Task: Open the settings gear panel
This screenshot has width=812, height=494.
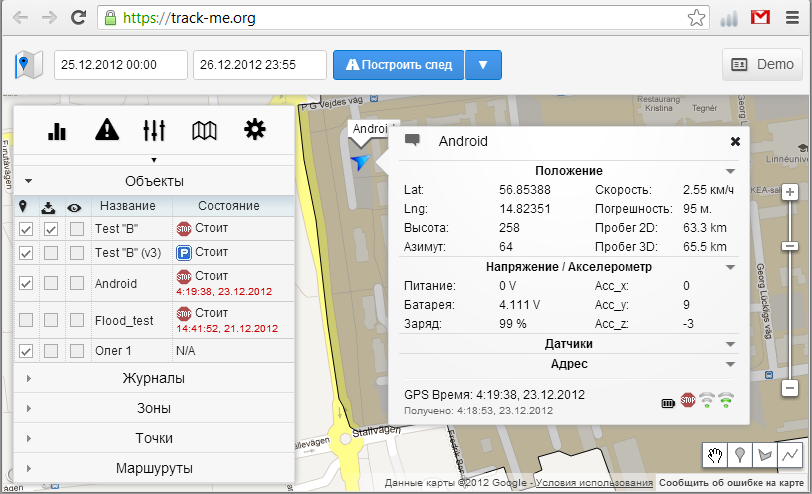Action: point(256,130)
